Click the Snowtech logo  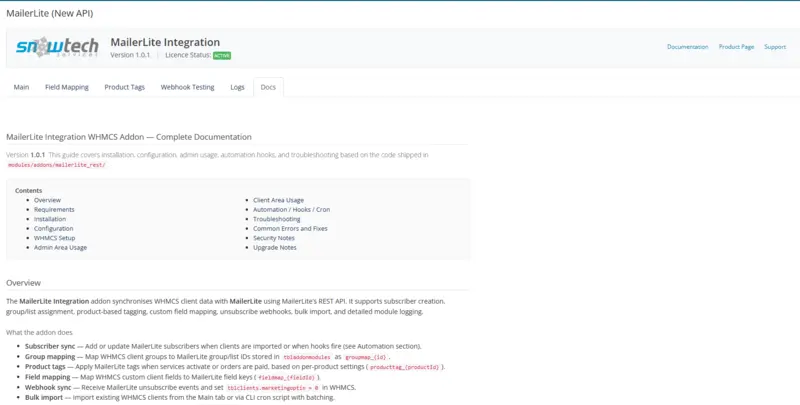pyautogui.click(x=57, y=46)
